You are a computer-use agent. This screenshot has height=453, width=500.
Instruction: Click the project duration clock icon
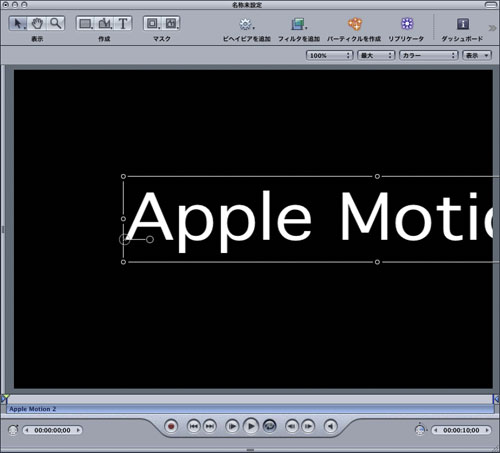click(x=421, y=430)
